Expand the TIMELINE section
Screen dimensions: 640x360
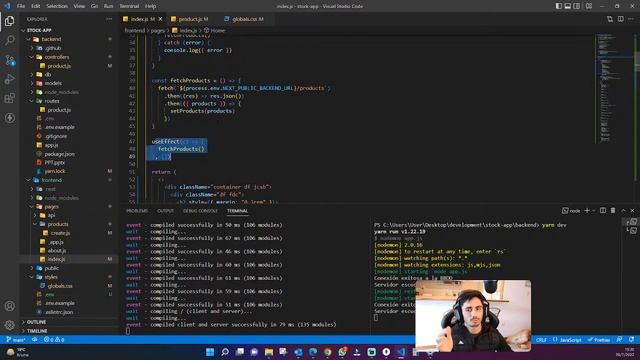[x=37, y=331]
